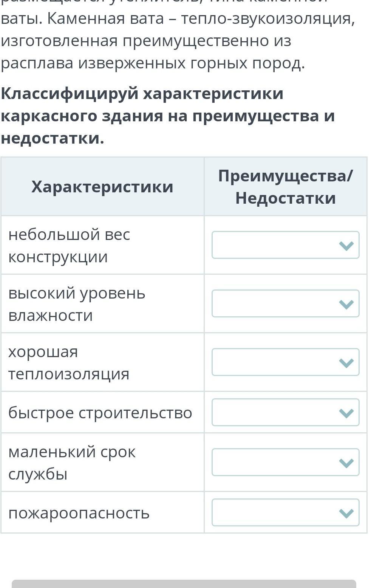This screenshot has height=588, width=388.
Task: Click the 'хорошая теплоизоляция' cell text
Action: 69,363
